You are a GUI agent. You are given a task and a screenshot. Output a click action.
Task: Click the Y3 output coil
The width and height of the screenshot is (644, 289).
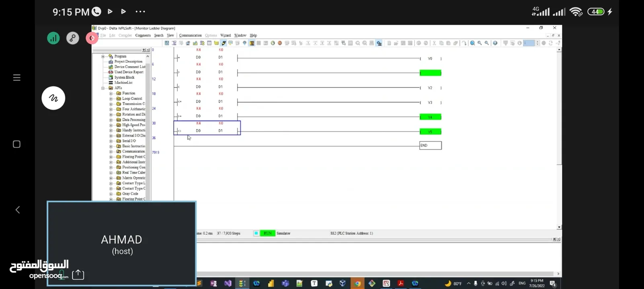pyautogui.click(x=431, y=103)
